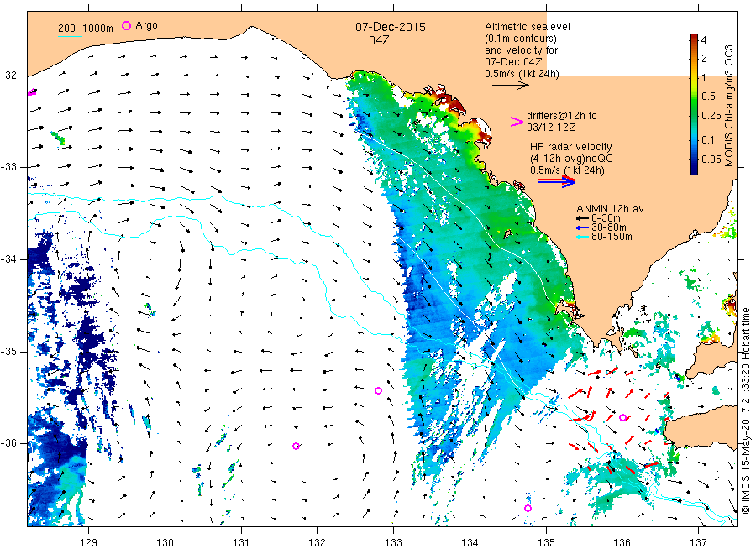Click the '0-30m' depth label
Viewport: 756px width, 554px height.
pyautogui.click(x=606, y=218)
